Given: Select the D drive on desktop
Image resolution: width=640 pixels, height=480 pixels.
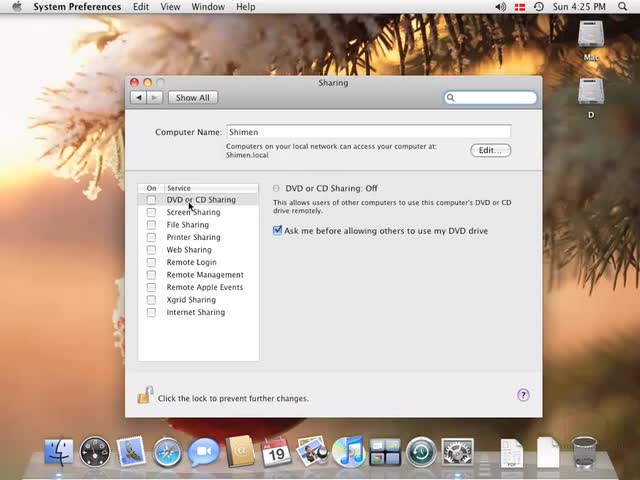Looking at the screenshot, I should 591,98.
